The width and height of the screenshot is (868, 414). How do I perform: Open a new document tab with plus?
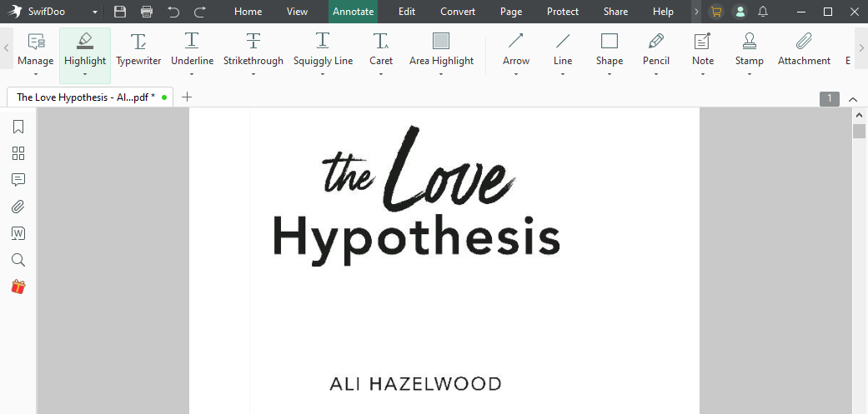pyautogui.click(x=187, y=97)
